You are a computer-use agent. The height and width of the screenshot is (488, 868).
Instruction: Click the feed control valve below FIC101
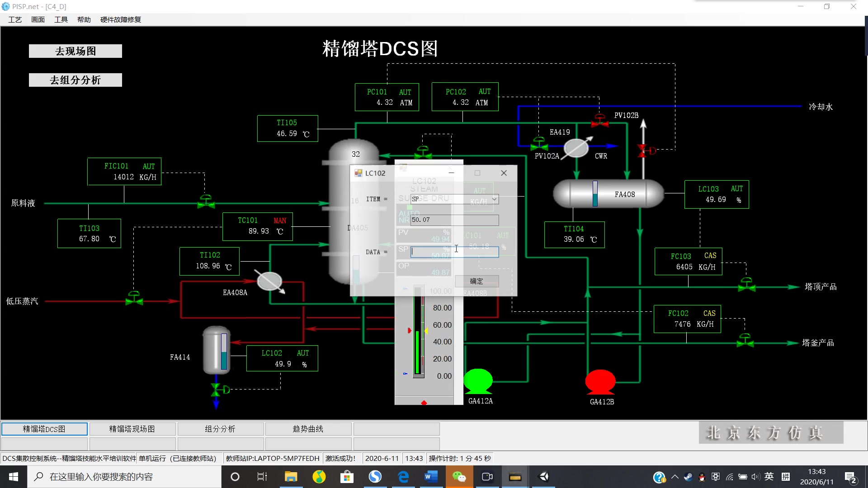(x=206, y=202)
